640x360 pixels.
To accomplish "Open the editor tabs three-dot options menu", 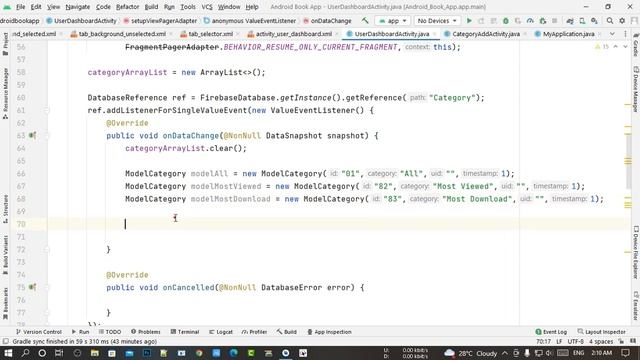I will click(625, 34).
